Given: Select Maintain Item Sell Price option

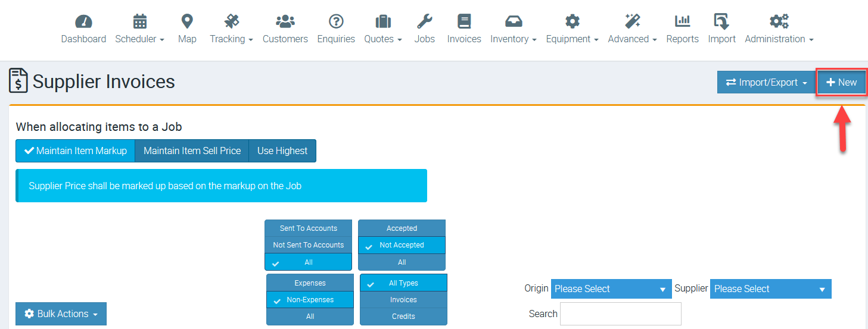Looking at the screenshot, I should click(x=192, y=151).
